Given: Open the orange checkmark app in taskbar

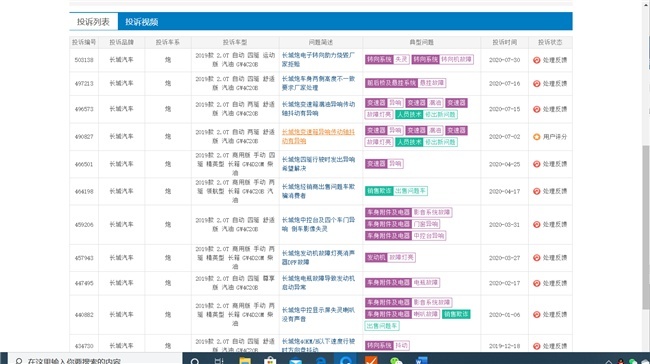Looking at the screenshot, I should [371, 359].
